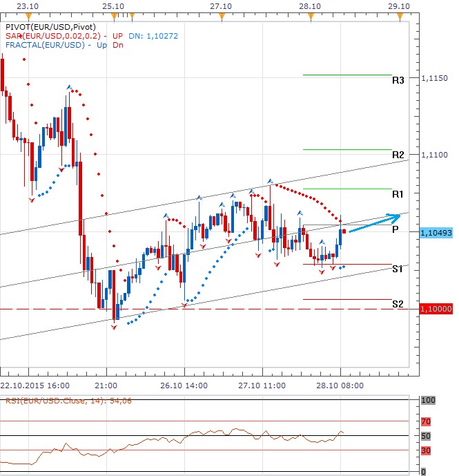Select the orange marker below 29.10
Screen dimensions: 459x476
399,15
